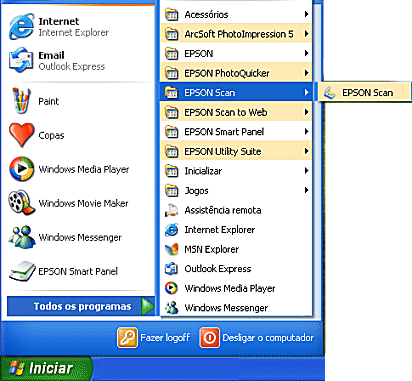Image resolution: width=412 pixels, height=381 pixels.
Task: Expand the EPSON Smart Panel submenu arrow
Action: (306, 131)
